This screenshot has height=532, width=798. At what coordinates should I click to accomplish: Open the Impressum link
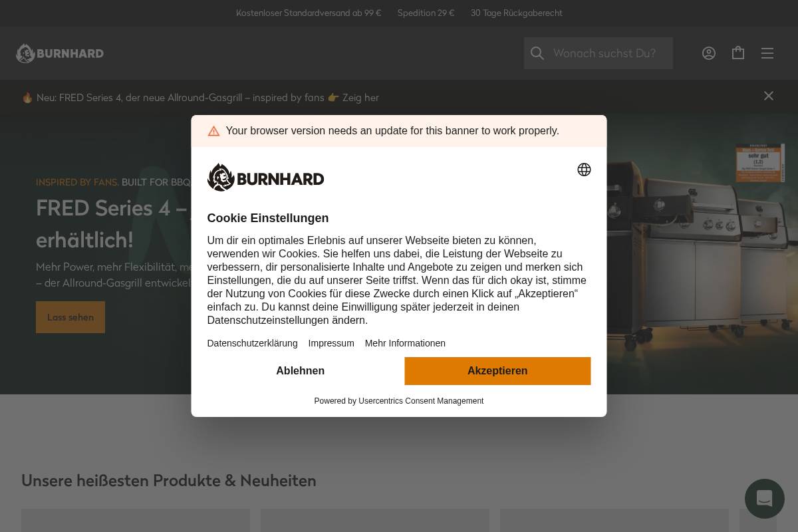click(331, 343)
